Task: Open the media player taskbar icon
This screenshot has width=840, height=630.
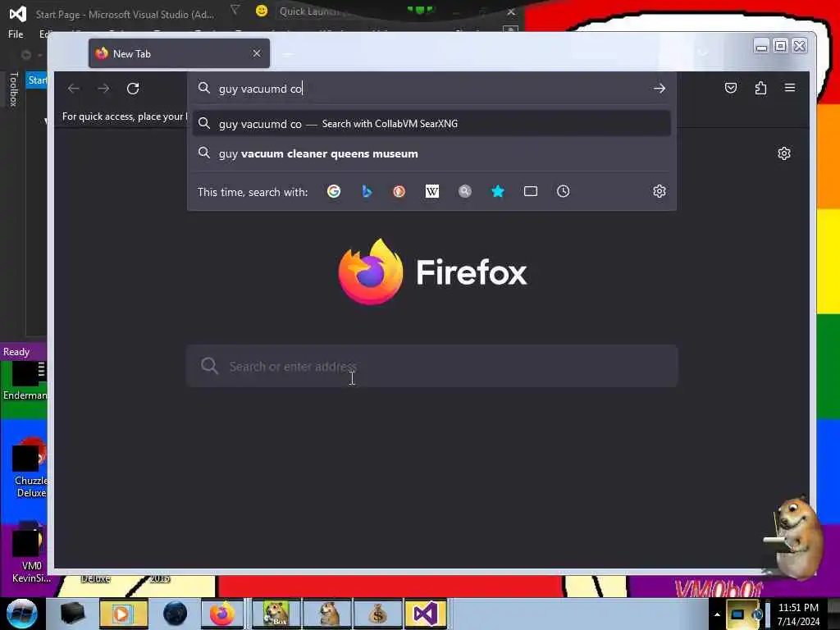Action: (x=123, y=614)
